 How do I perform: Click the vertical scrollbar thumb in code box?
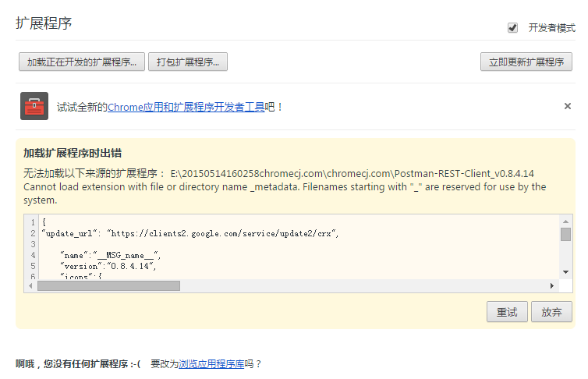click(565, 234)
